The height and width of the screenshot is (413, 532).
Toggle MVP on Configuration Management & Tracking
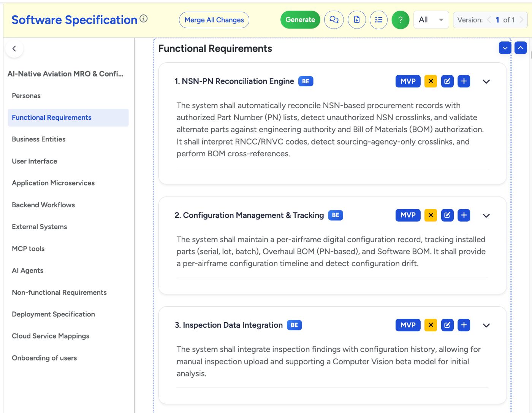(407, 215)
